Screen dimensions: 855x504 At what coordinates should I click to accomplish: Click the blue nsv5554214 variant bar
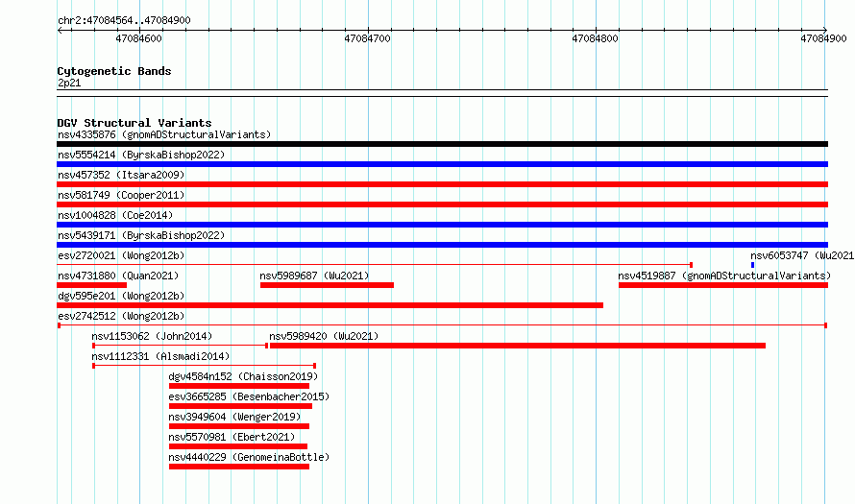[442, 164]
